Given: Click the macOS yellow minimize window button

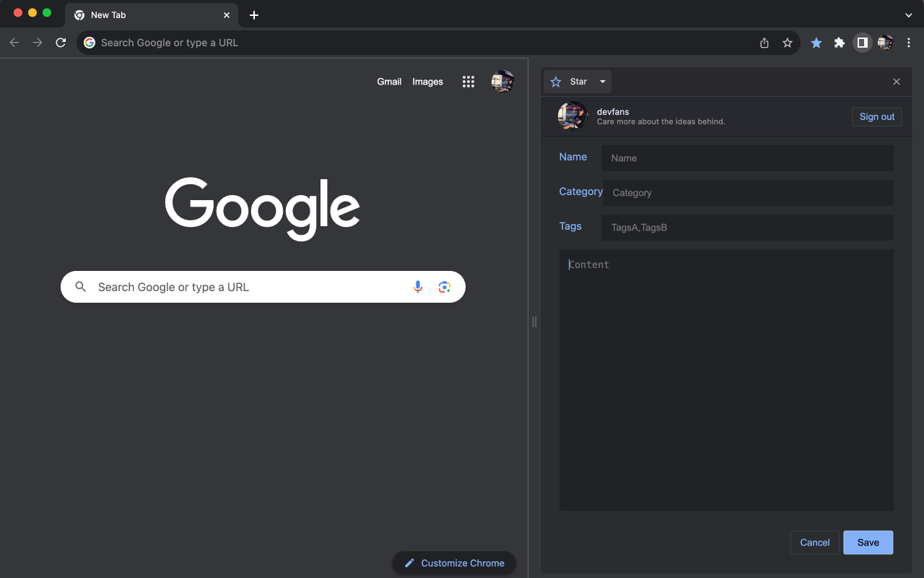Looking at the screenshot, I should coord(32,13).
